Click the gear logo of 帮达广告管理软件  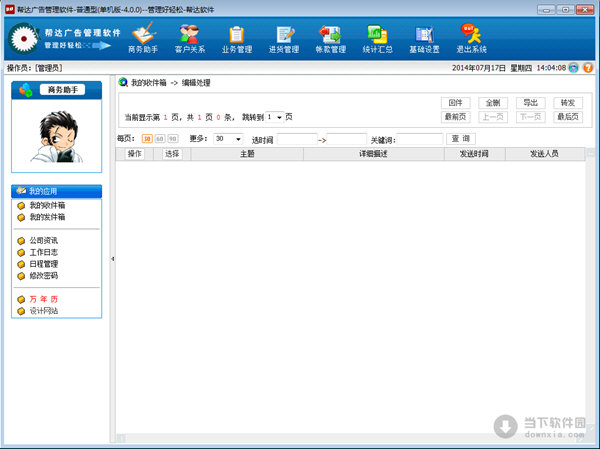pos(24,38)
